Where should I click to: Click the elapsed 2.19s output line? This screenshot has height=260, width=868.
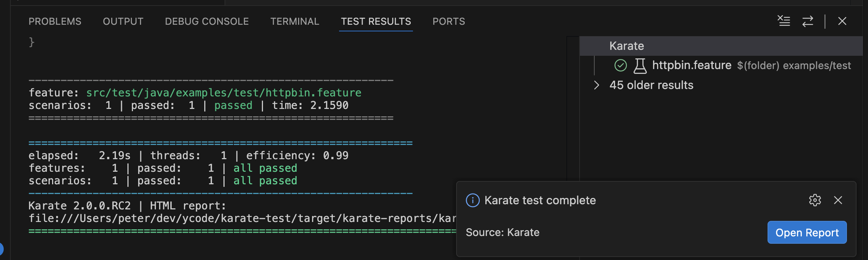tap(188, 155)
